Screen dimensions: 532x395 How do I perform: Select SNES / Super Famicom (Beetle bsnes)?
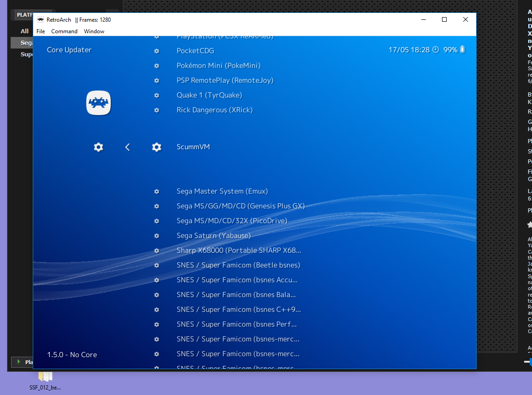(238, 265)
